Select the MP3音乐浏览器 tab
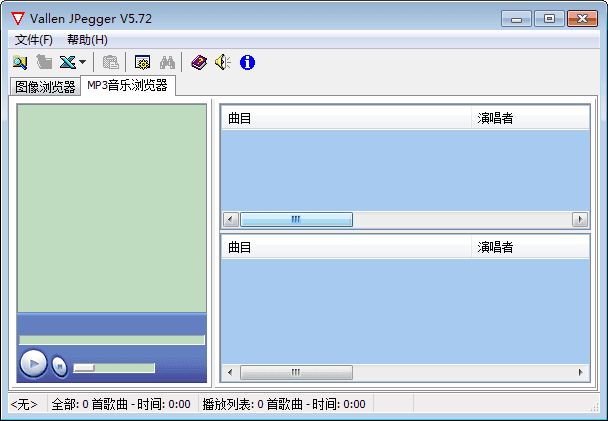The image size is (608, 421). (x=127, y=86)
